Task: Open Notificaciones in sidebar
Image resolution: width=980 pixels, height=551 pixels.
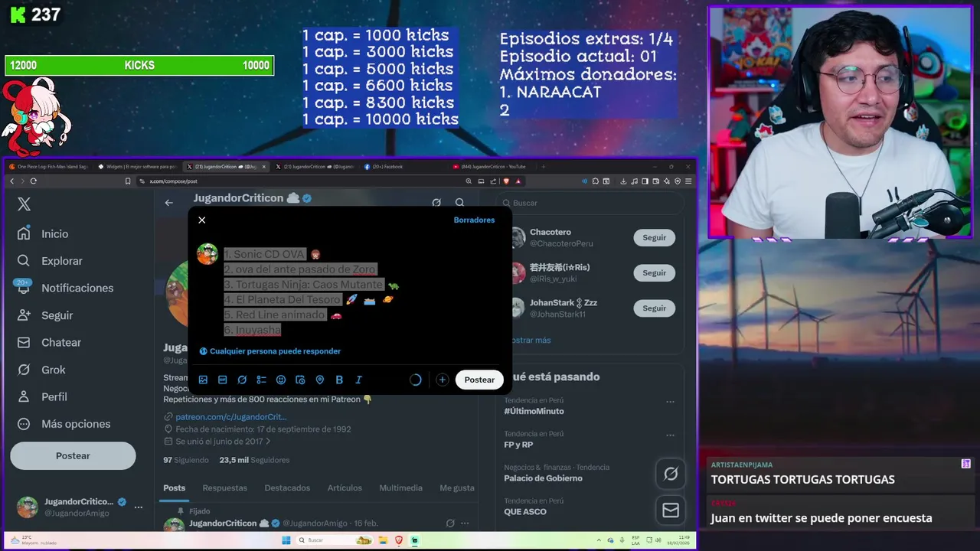Action: pyautogui.click(x=66, y=288)
